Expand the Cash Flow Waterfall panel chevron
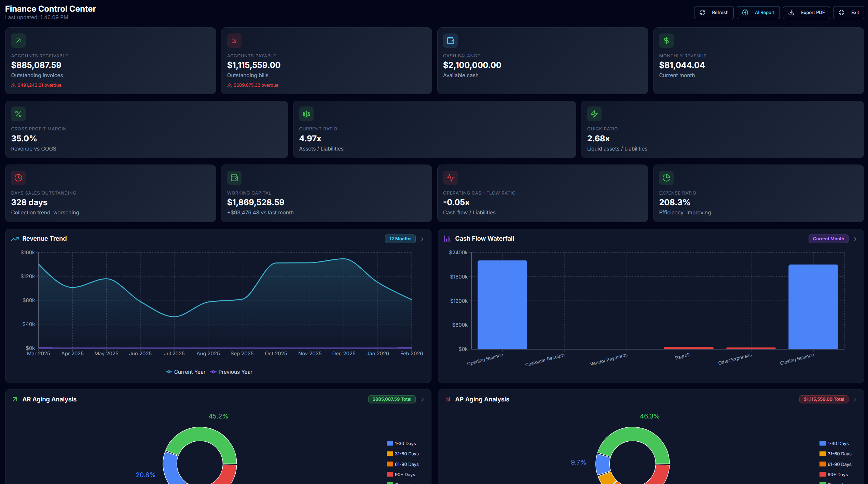Viewport: 868px width, 484px height. (855, 239)
